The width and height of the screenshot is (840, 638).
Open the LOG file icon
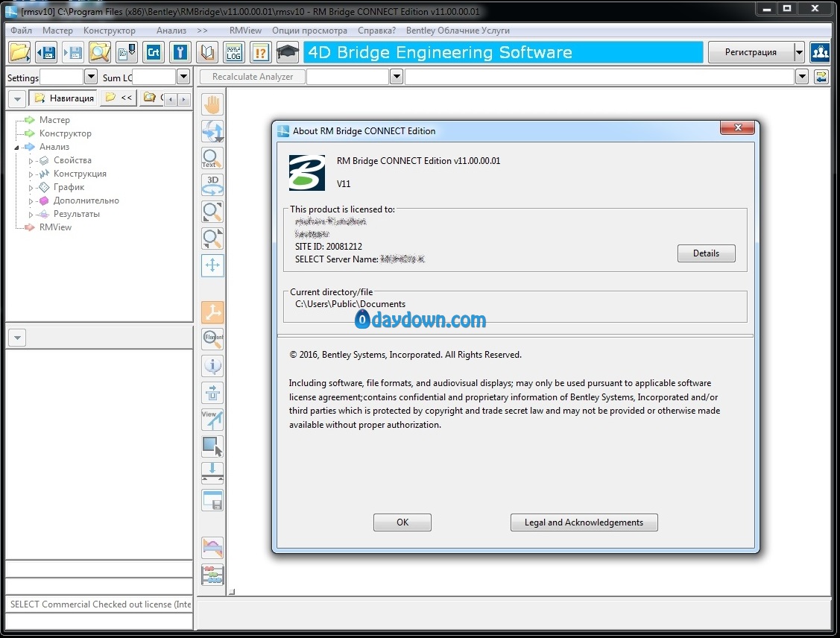click(234, 52)
